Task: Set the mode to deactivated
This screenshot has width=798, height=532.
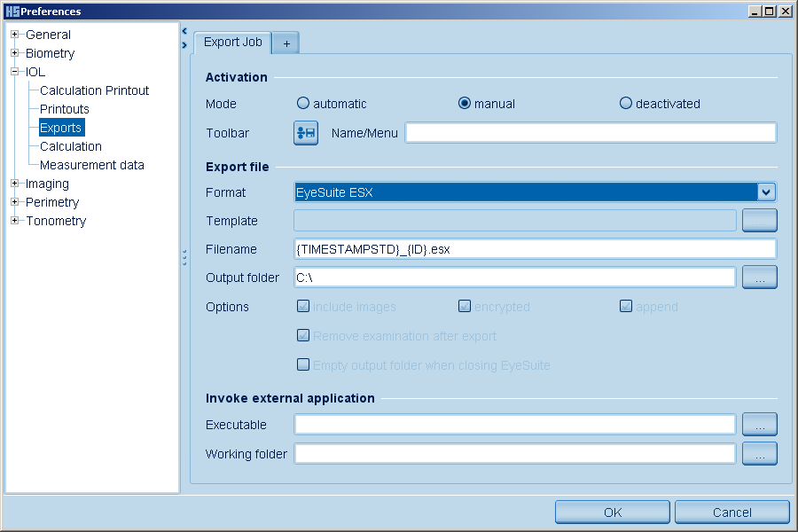Action: [x=626, y=104]
